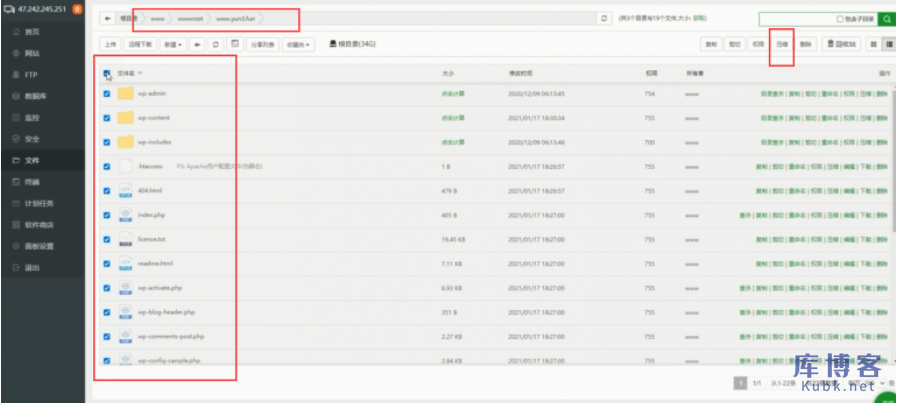897x403 pixels.
Task: Switch to grid icon view
Action: click(x=873, y=44)
